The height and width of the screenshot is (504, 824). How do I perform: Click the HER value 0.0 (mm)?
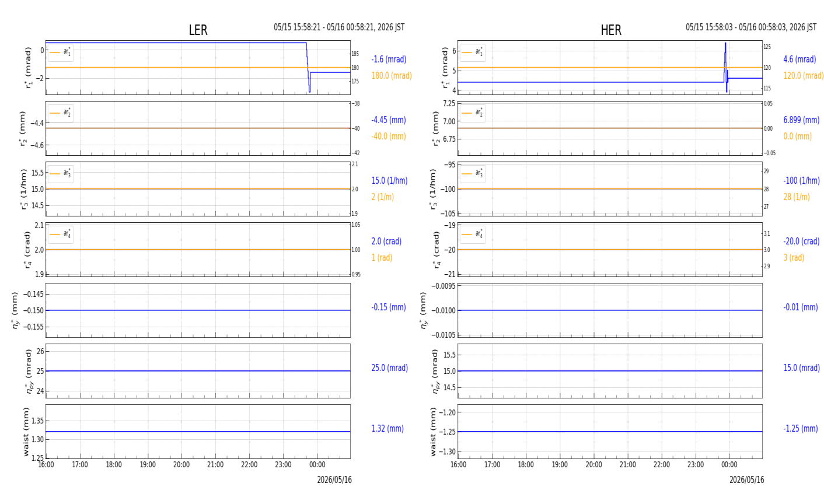pyautogui.click(x=797, y=136)
